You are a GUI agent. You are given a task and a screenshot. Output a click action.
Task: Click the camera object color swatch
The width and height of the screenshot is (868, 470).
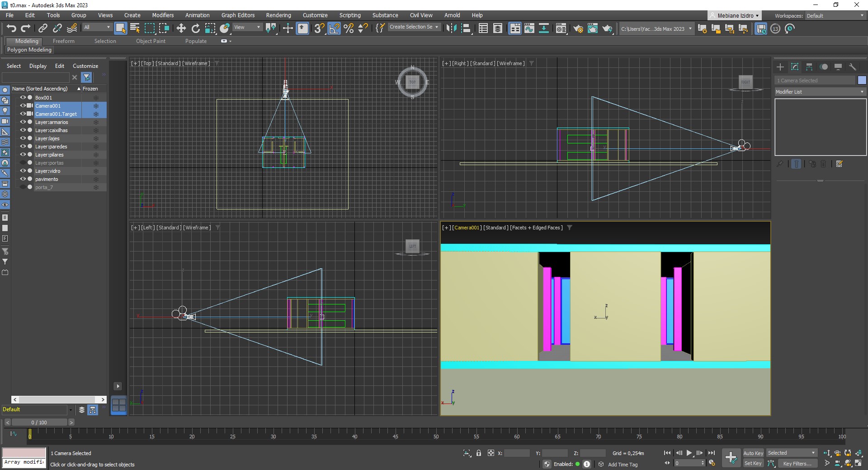click(862, 80)
